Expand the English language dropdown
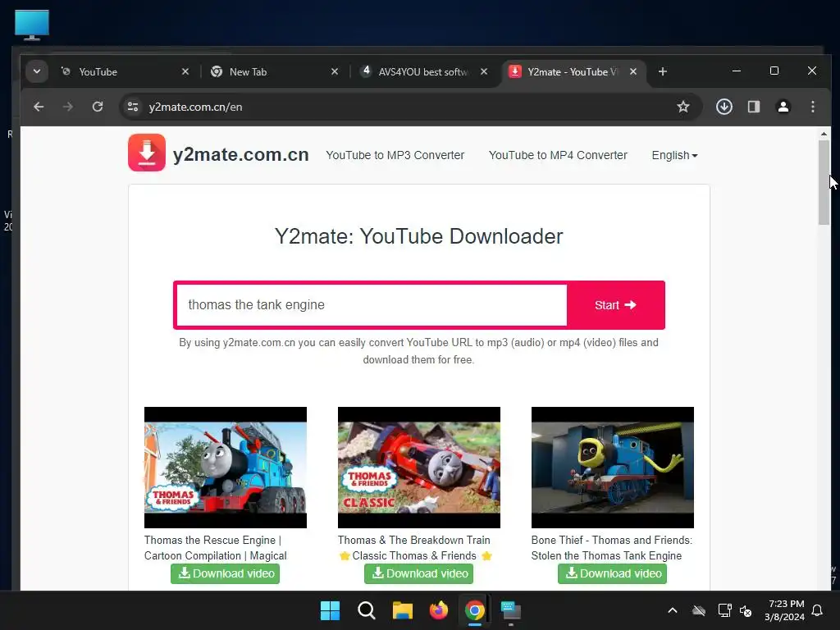The width and height of the screenshot is (840, 630). tap(674, 155)
